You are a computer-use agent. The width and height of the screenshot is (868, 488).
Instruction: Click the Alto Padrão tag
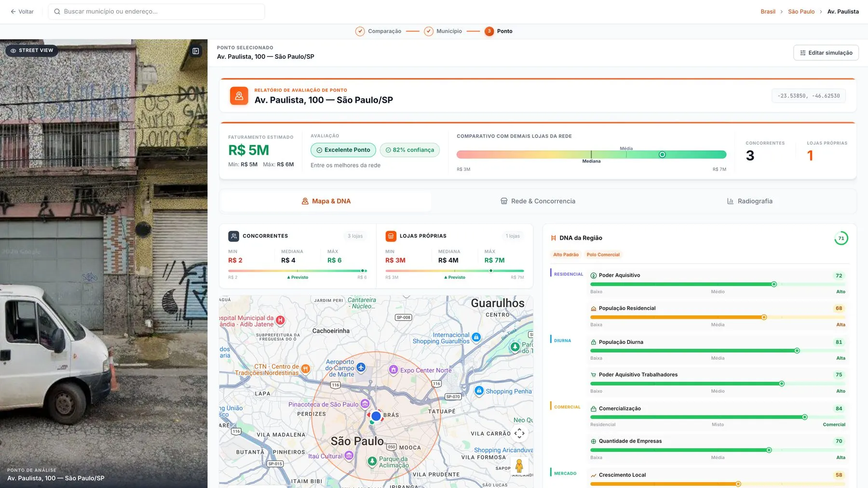click(566, 255)
